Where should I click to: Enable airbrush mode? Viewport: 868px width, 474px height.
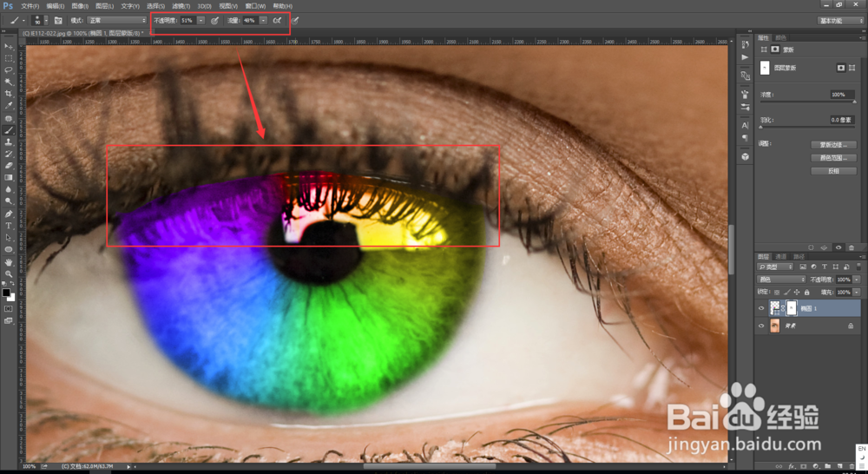(277, 21)
